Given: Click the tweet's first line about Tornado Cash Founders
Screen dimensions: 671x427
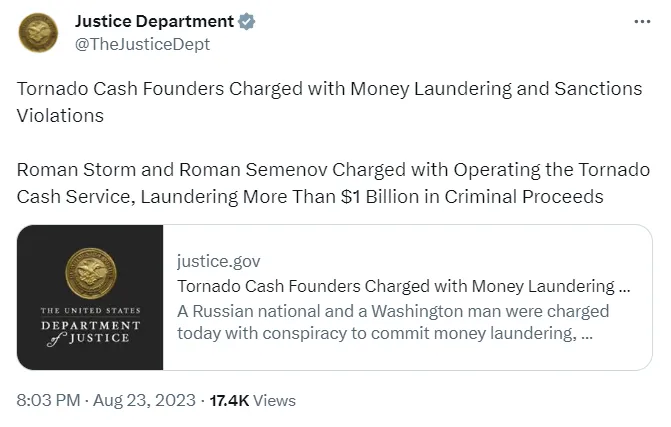Looking at the screenshot, I should (x=329, y=88).
